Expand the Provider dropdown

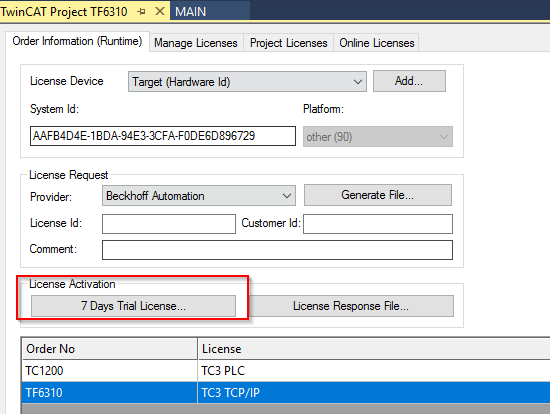(x=199, y=196)
